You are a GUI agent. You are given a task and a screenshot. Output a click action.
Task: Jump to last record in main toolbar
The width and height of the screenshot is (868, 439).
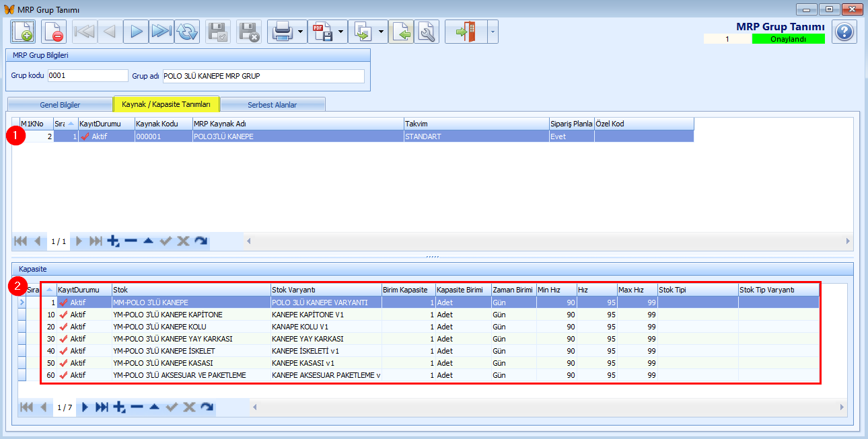click(x=161, y=32)
